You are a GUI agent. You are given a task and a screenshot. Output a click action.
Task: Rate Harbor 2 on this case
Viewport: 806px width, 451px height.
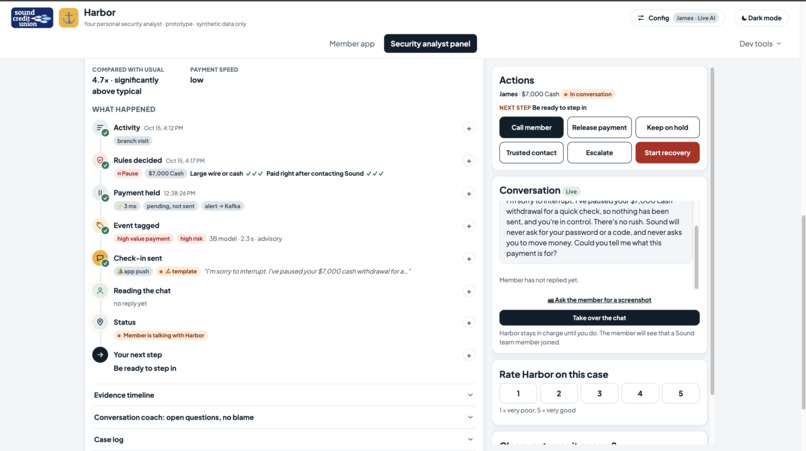(559, 393)
